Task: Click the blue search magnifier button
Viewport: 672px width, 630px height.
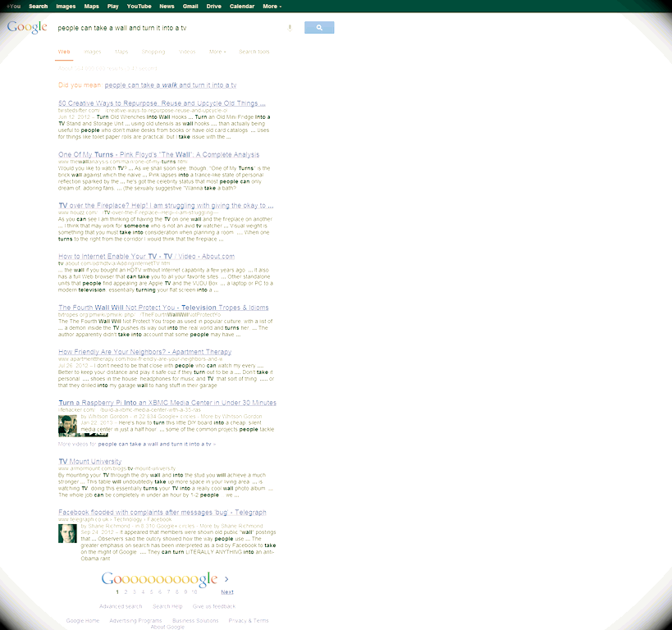Action: (319, 27)
